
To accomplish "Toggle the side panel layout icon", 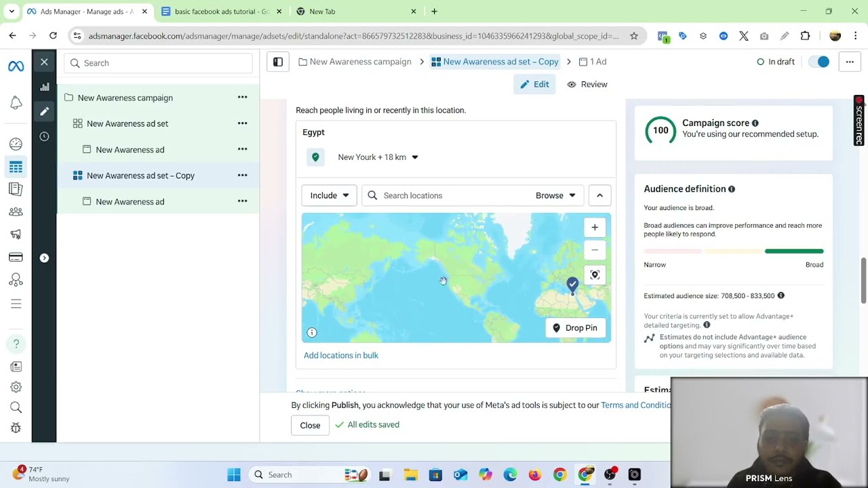I will pyautogui.click(x=278, y=62).
